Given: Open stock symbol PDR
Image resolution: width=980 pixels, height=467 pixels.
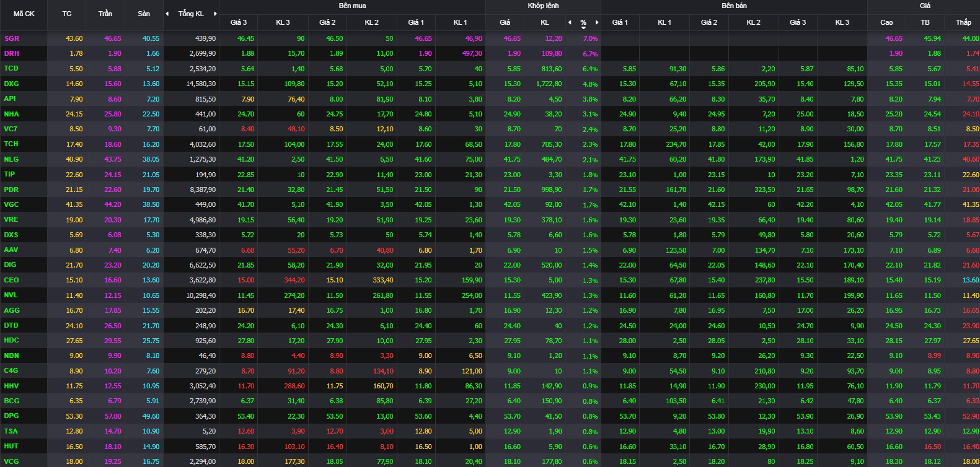Looking at the screenshot, I should (x=11, y=190).
